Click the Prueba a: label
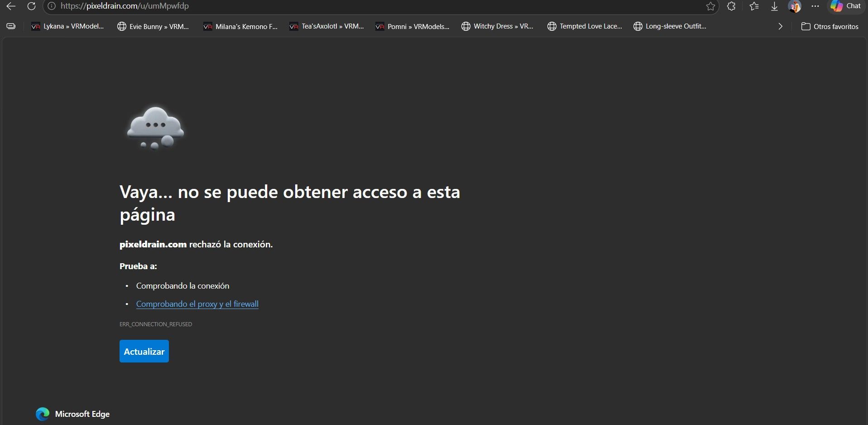Screen dimensions: 868x425 pos(138,266)
